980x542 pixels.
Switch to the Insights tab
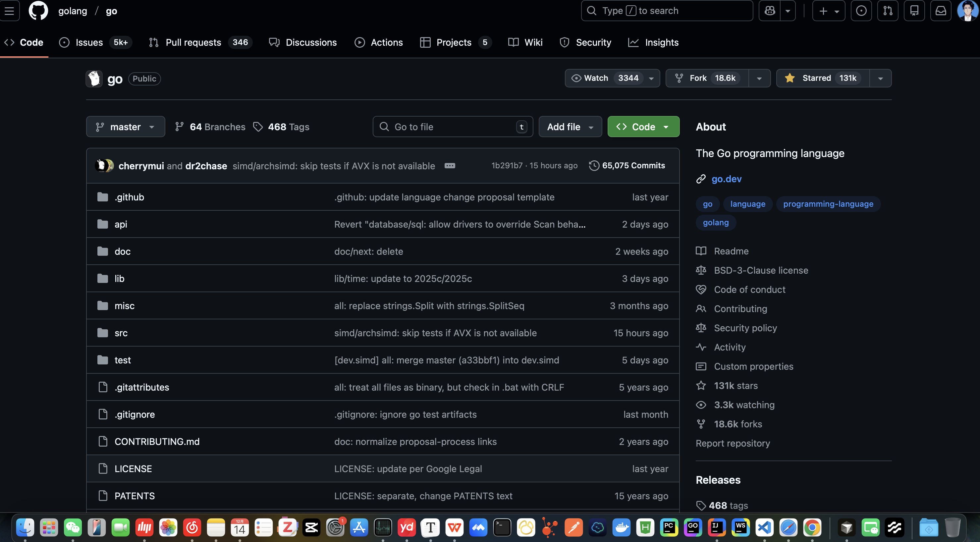tap(661, 42)
